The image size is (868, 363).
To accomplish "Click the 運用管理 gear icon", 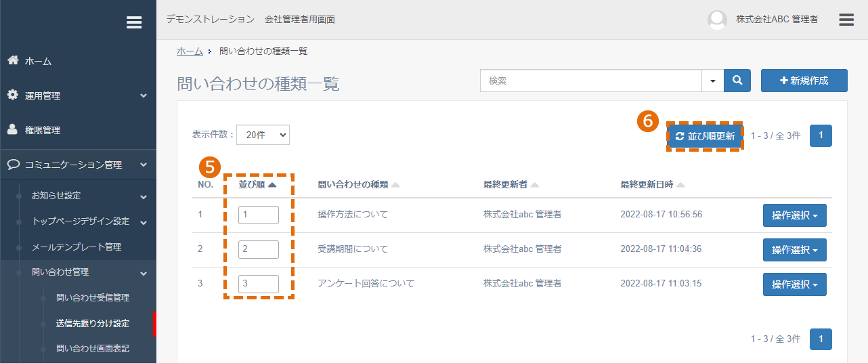I will [13, 95].
